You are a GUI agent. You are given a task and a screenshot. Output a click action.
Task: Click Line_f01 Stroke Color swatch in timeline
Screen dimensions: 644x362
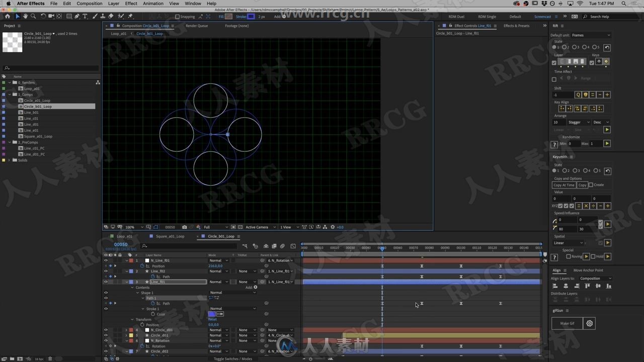pyautogui.click(x=212, y=314)
